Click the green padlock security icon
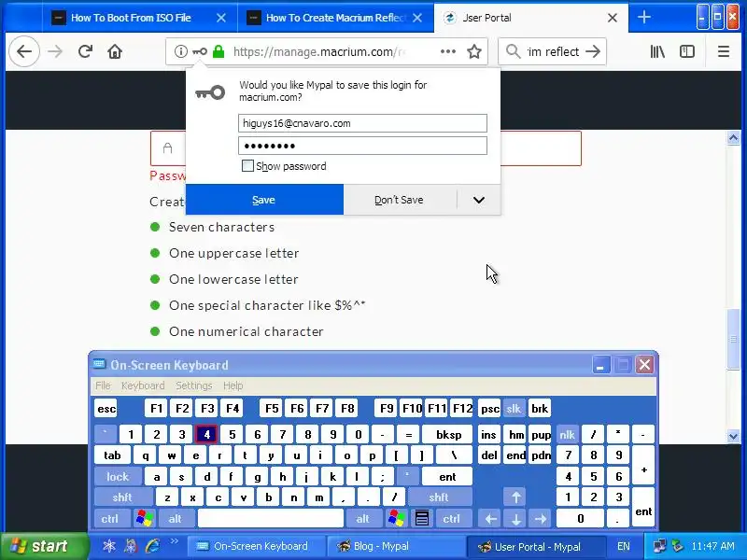747x560 pixels. pos(218,51)
